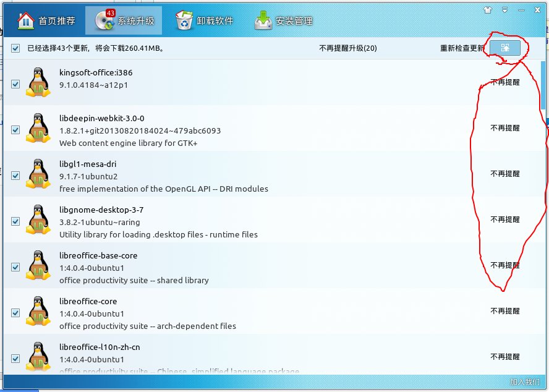Open the 卸载软件 uninstall tab
Screen dimensions: 549x392
(x=205, y=20)
